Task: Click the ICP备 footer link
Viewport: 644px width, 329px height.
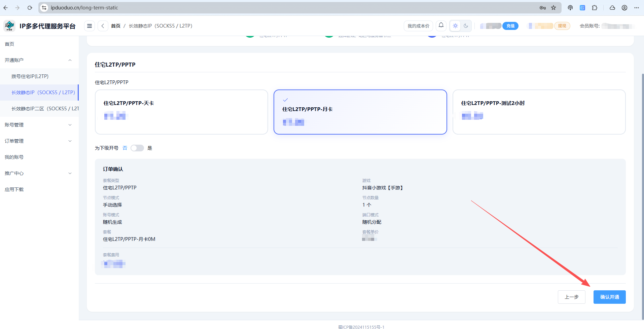Action: 361,327
